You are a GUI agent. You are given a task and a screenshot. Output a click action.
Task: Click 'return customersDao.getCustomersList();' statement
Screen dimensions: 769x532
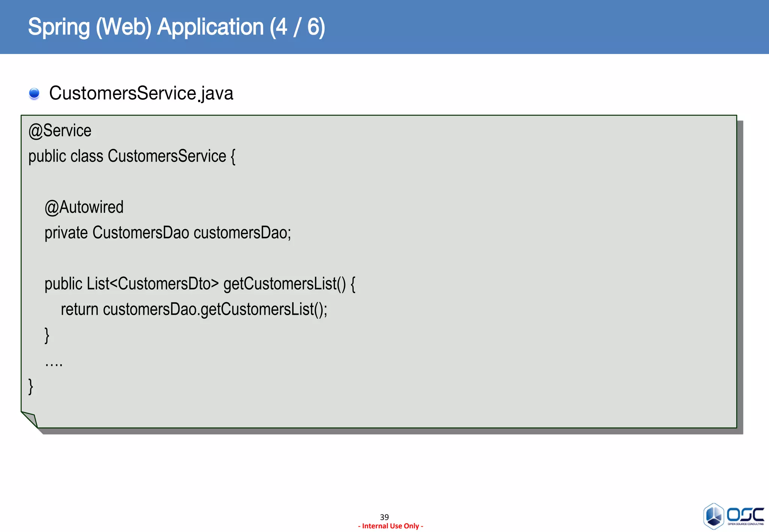194,310
